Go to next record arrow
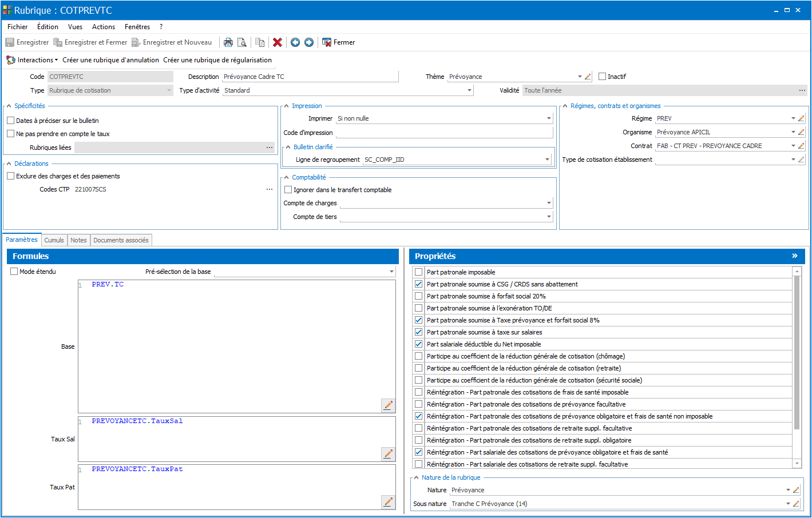 309,42
